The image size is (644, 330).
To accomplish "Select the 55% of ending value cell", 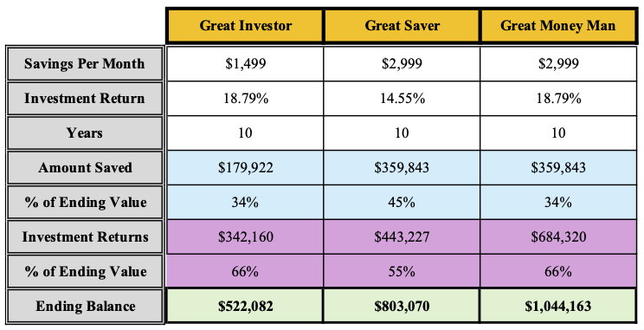I will tap(402, 271).
